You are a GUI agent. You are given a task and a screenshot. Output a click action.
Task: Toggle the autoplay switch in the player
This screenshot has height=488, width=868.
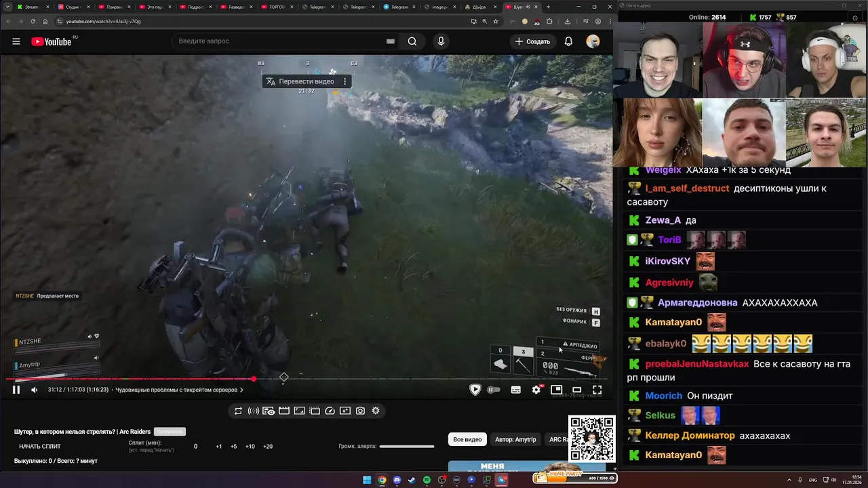pyautogui.click(x=494, y=390)
